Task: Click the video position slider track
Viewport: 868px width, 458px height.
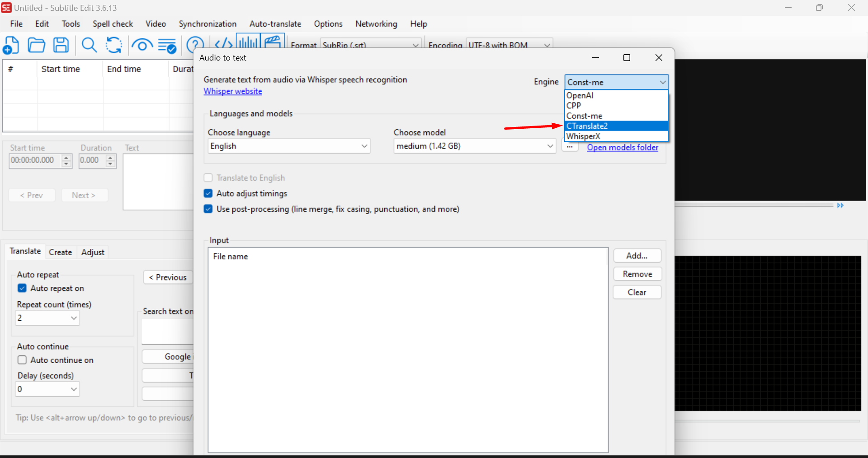Action: click(x=754, y=206)
